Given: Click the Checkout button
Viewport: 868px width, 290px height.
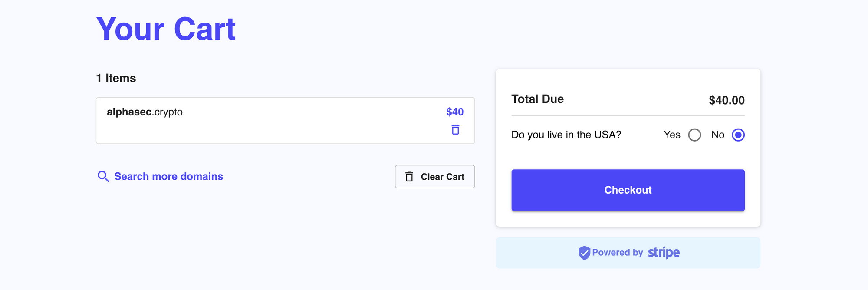Looking at the screenshot, I should click(x=628, y=190).
